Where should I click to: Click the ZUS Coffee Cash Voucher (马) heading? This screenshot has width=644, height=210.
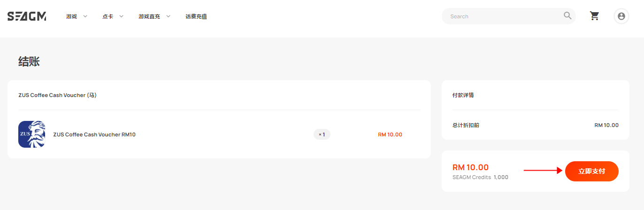[x=57, y=95]
